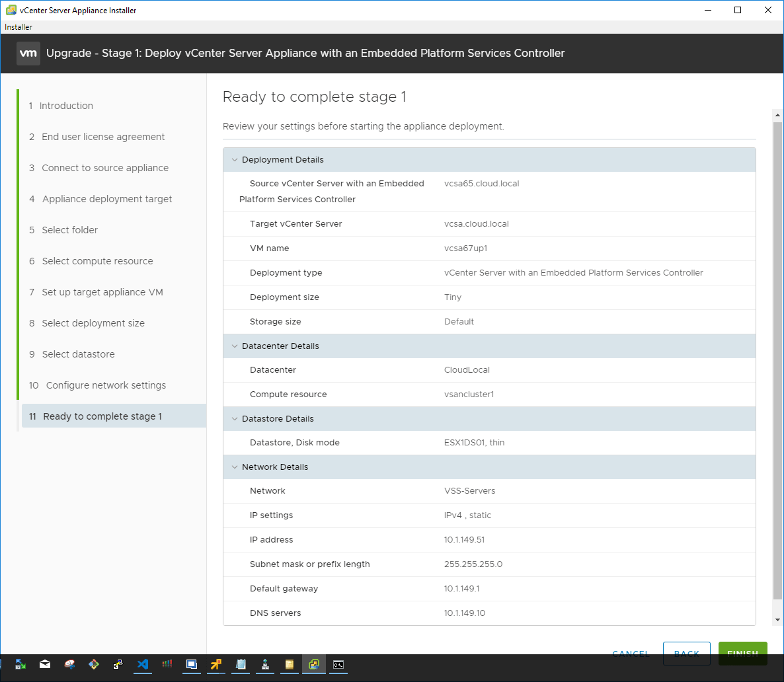Collapse the Datacenter Details section

click(x=235, y=346)
